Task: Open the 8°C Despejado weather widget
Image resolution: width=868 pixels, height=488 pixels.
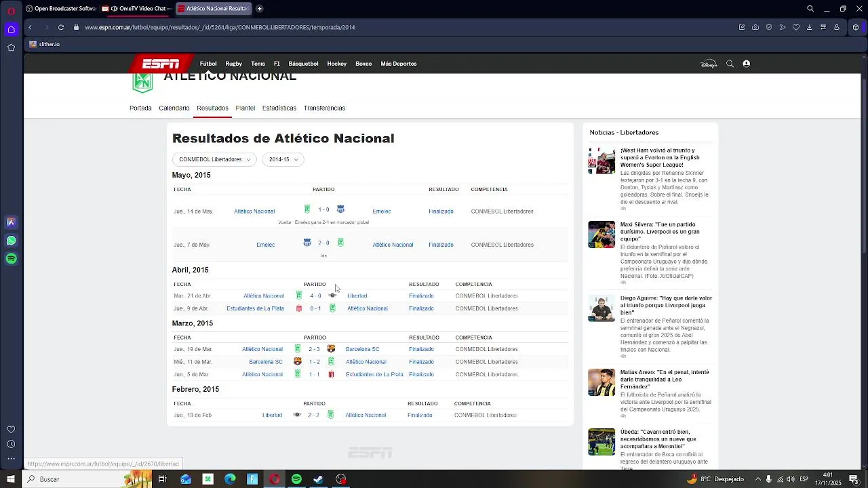Action: [x=716, y=479]
